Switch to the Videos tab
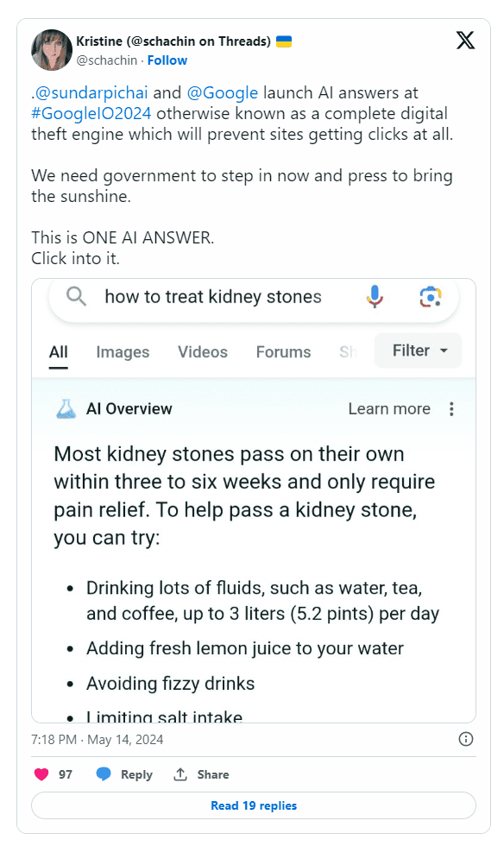Viewport: 504px width, 846px height. click(x=203, y=352)
